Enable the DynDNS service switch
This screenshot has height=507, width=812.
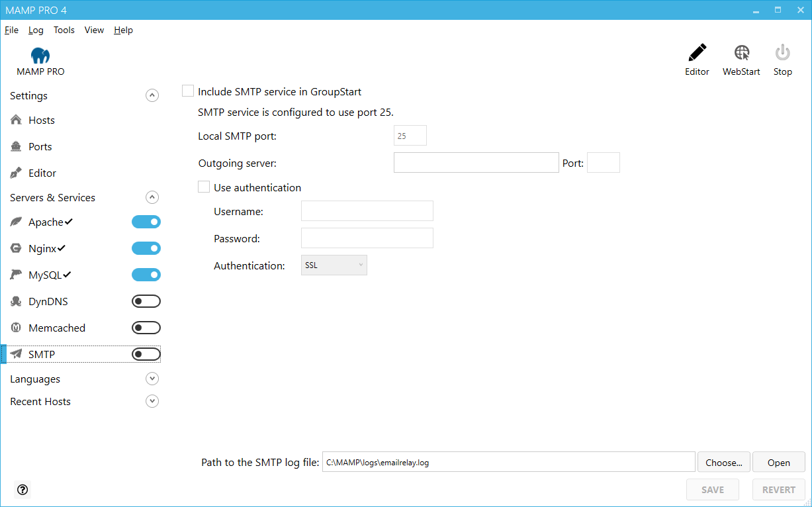pyautogui.click(x=146, y=301)
